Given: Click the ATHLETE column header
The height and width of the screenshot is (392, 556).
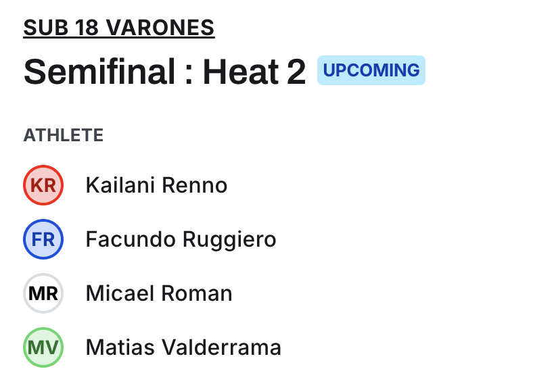Looking at the screenshot, I should pos(64,135).
